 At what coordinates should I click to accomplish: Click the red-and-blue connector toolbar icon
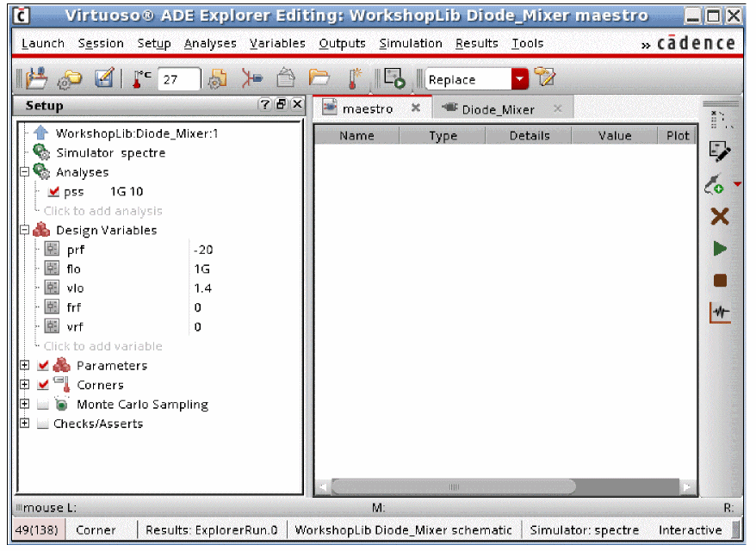[x=251, y=78]
